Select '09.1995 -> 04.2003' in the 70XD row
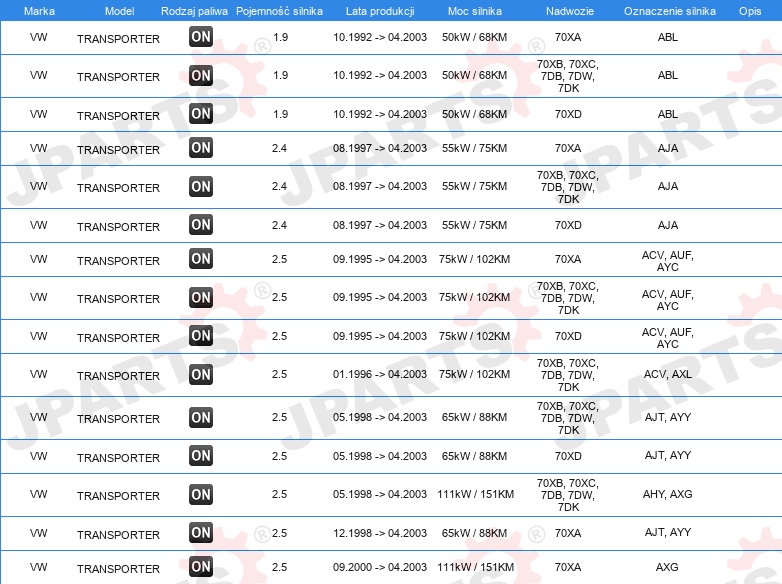Viewport: 782px width, 584px height. click(380, 336)
